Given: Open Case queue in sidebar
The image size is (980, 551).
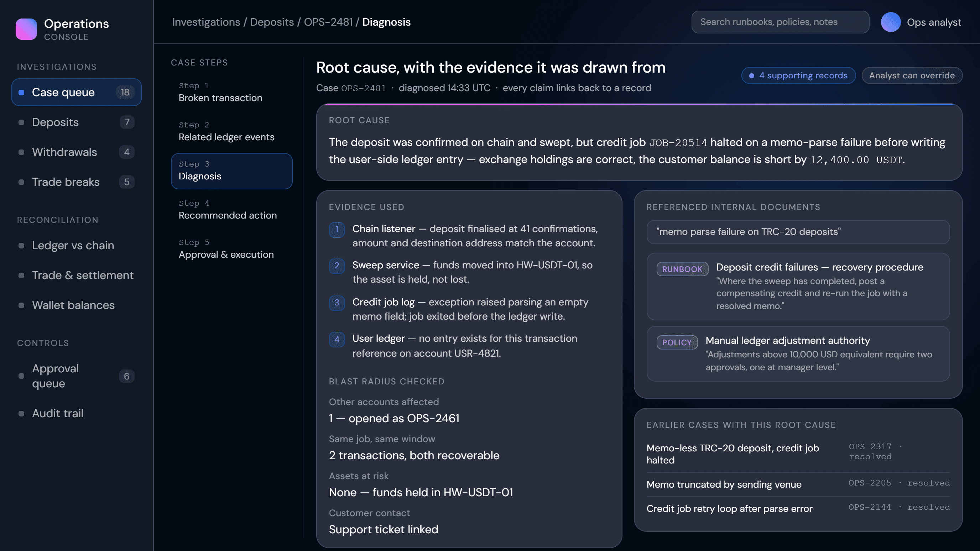Looking at the screenshot, I should pos(77,93).
